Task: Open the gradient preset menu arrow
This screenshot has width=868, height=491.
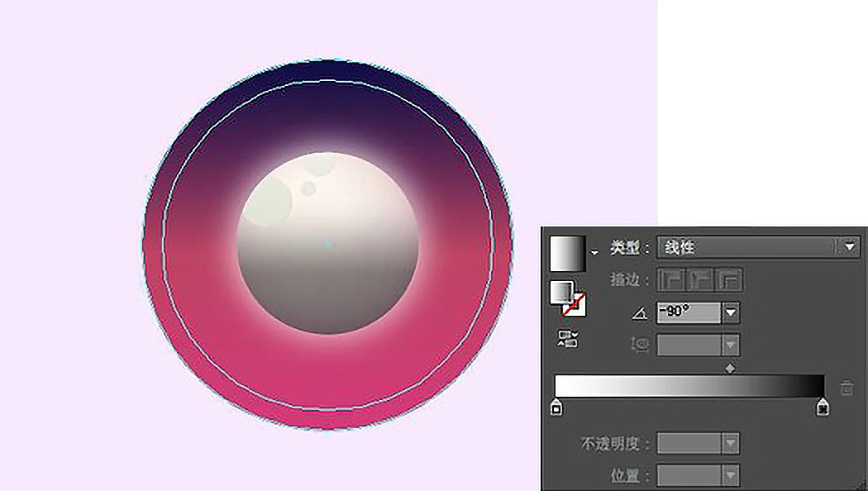Action: 594,250
